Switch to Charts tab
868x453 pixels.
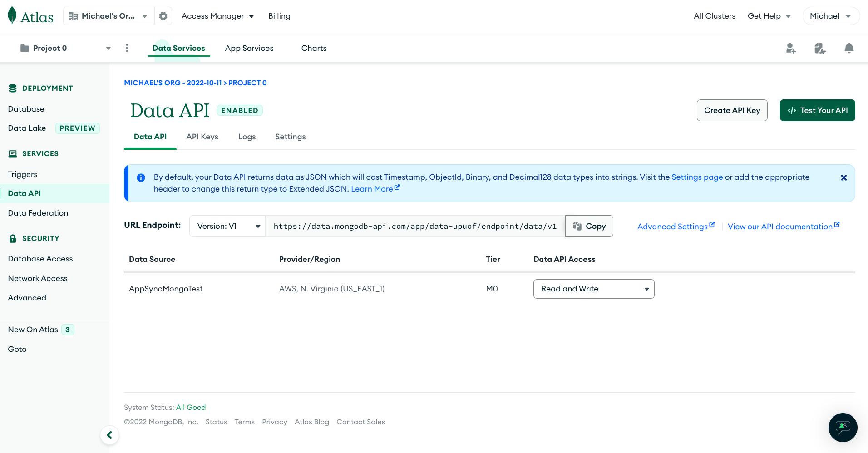(x=314, y=48)
